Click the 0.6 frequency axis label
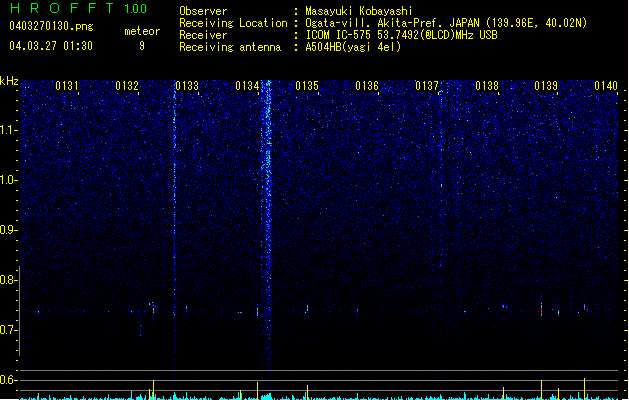 click(9, 380)
